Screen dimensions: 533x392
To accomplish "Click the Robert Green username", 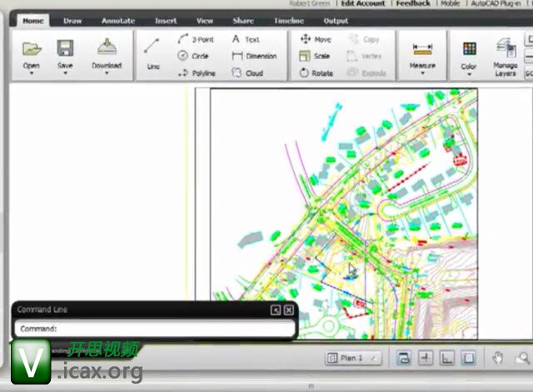I will click(310, 3).
